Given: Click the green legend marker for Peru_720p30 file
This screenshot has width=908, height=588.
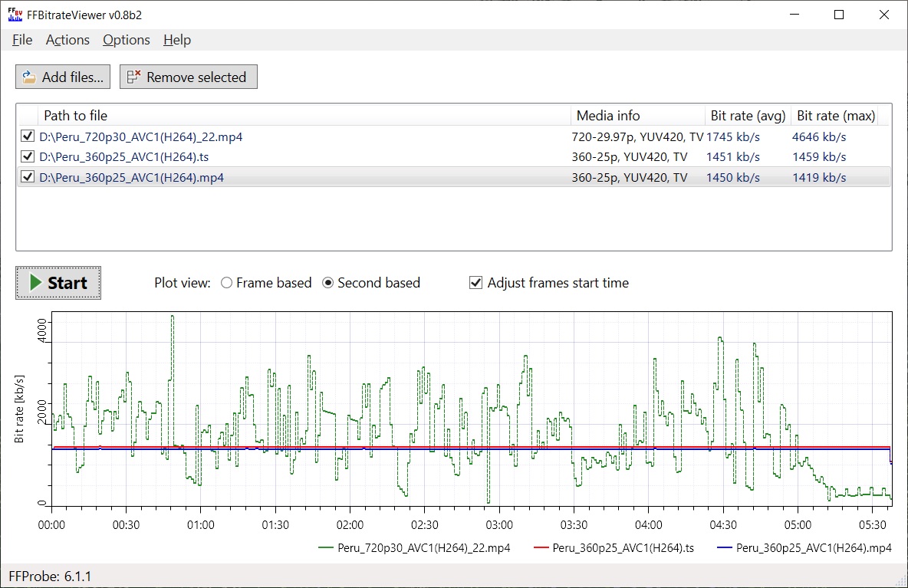Looking at the screenshot, I should (x=325, y=548).
